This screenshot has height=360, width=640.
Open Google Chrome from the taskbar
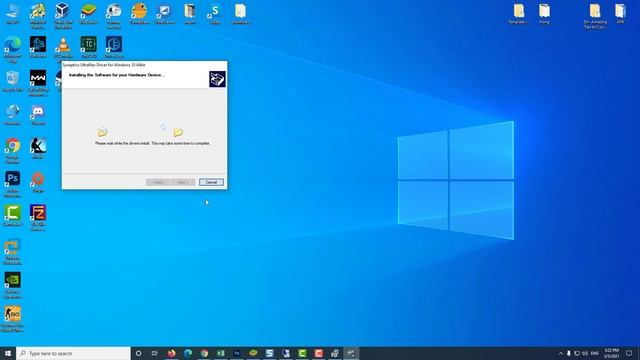(204, 353)
